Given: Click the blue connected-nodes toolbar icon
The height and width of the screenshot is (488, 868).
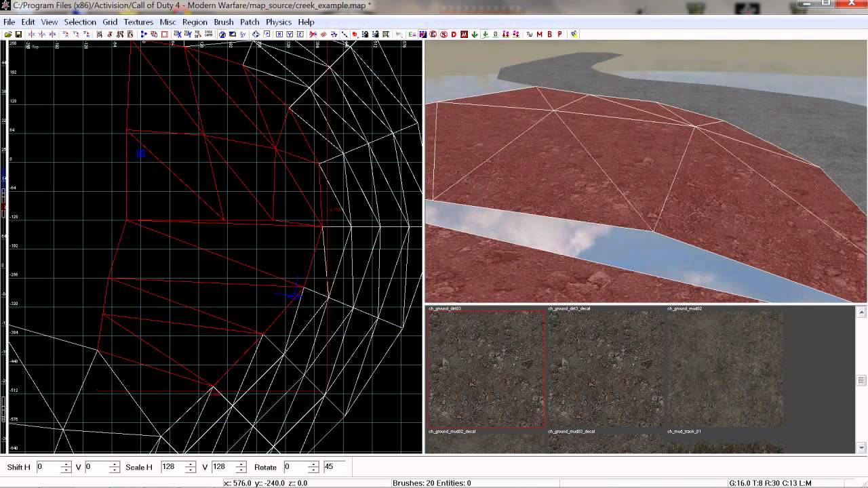Looking at the screenshot, I should click(144, 34).
